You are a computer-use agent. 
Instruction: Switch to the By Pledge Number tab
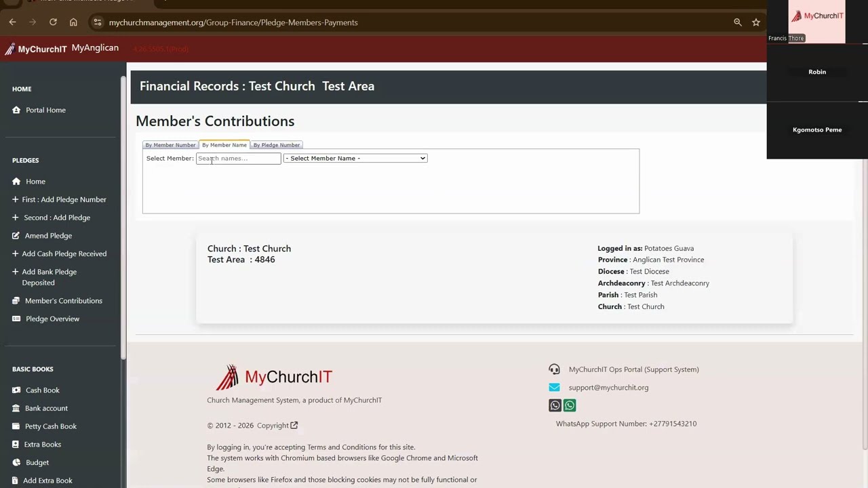pos(277,145)
